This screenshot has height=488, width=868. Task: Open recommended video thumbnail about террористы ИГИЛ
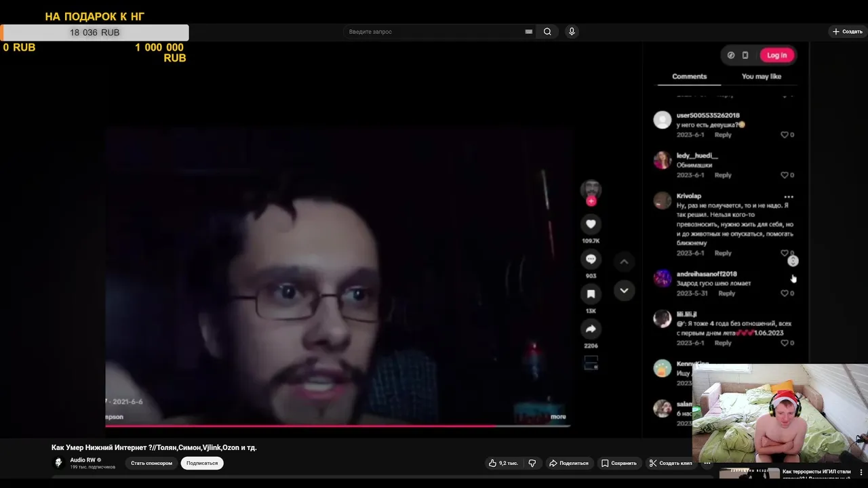coord(749,474)
